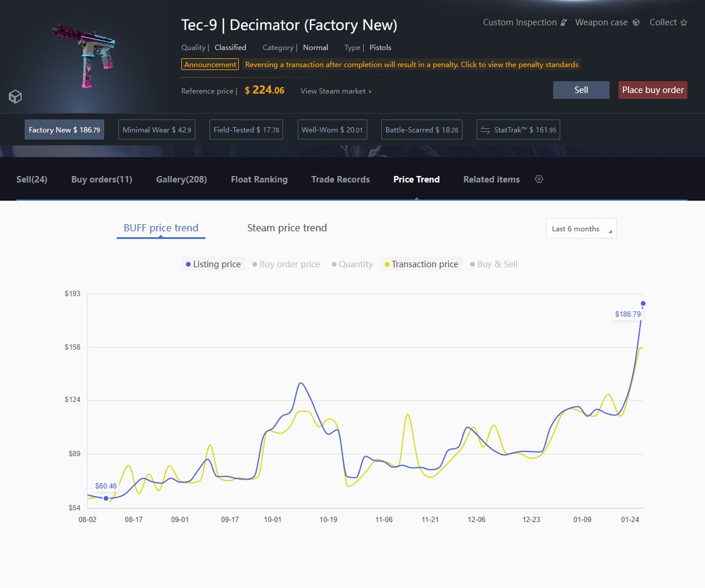
Task: Click the settings gear next to Related items
Action: [539, 180]
